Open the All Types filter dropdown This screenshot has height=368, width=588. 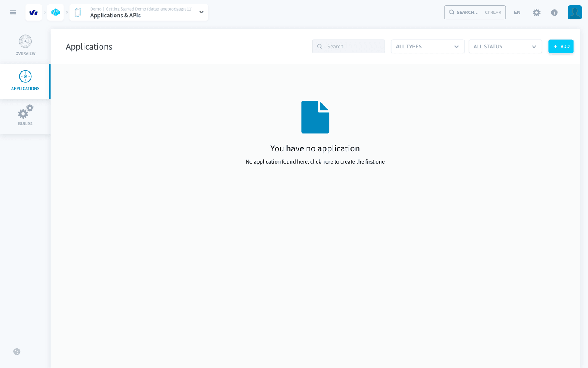428,46
